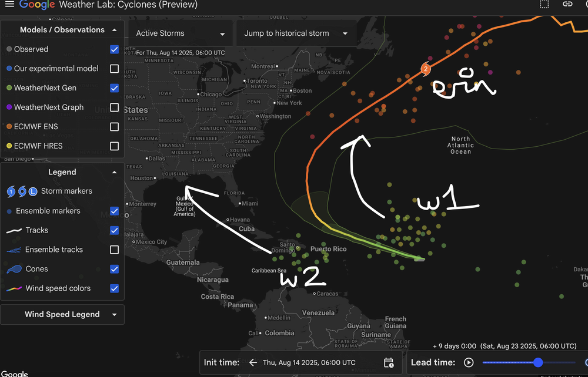Click the North Atlantic Ocean label
588x377 pixels.
[460, 145]
